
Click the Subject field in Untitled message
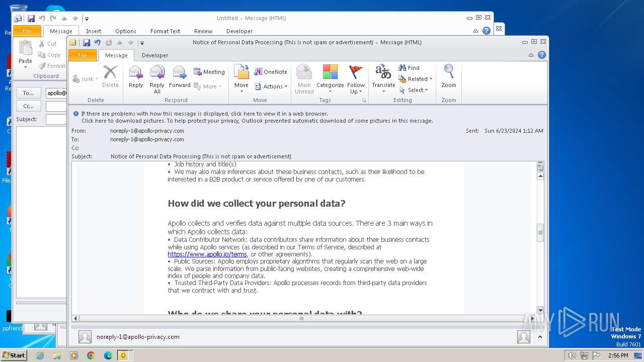pyautogui.click(x=56, y=119)
